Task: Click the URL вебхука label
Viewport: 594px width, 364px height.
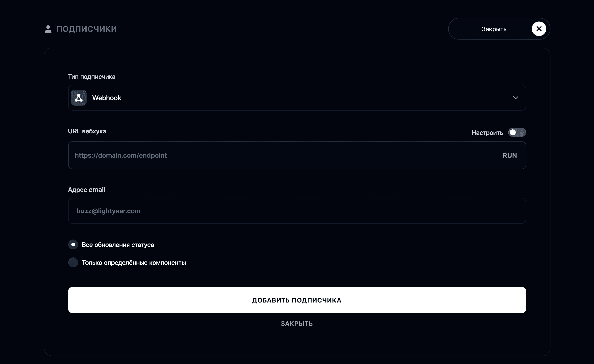Action: click(87, 131)
